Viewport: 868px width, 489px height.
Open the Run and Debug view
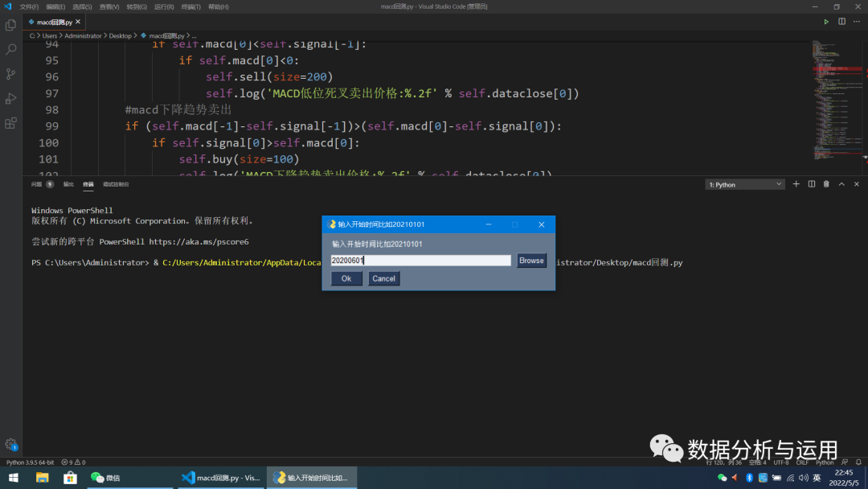point(10,99)
